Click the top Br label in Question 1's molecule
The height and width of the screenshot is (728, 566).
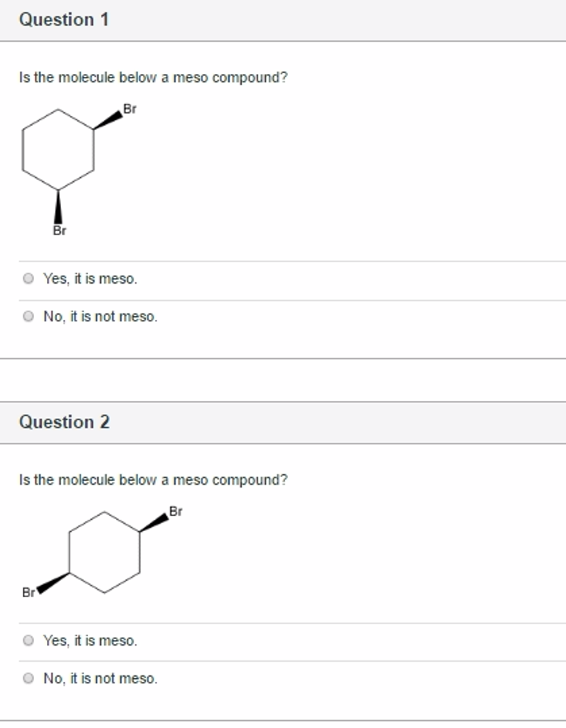point(129,109)
